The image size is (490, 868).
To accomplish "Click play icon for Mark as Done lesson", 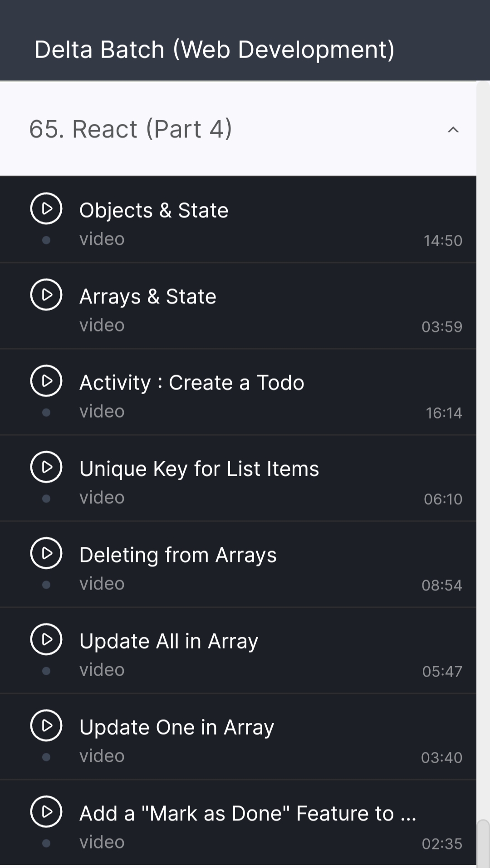I will coord(46,812).
